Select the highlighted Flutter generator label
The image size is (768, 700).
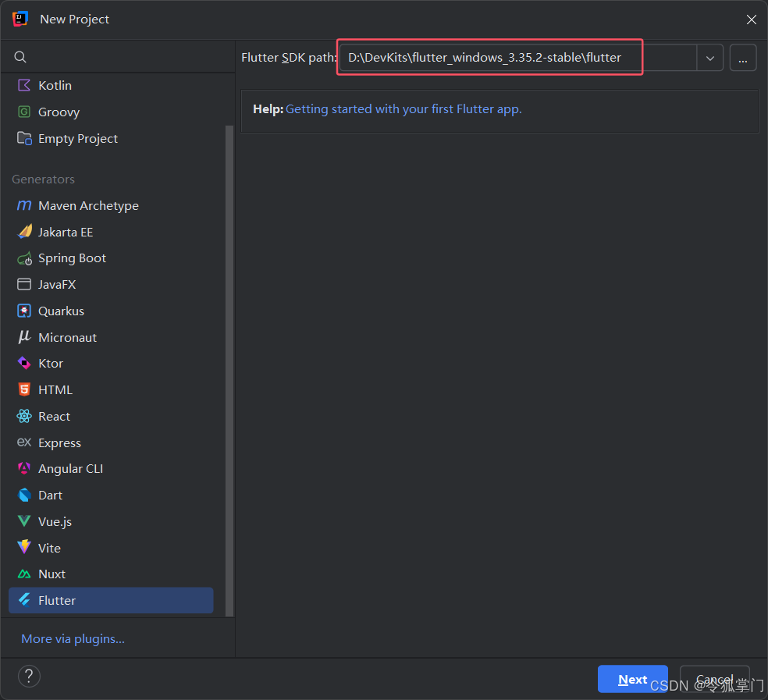coord(57,600)
